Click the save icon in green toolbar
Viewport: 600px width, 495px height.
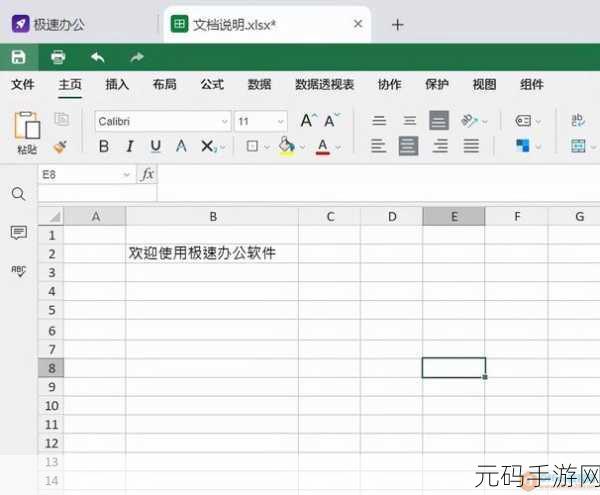(18, 57)
